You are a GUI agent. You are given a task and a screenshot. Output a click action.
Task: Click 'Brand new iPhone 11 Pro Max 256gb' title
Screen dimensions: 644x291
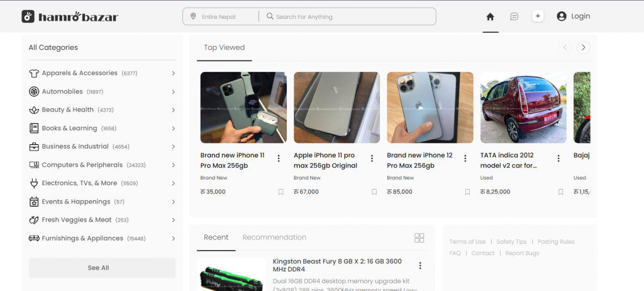coord(233,161)
